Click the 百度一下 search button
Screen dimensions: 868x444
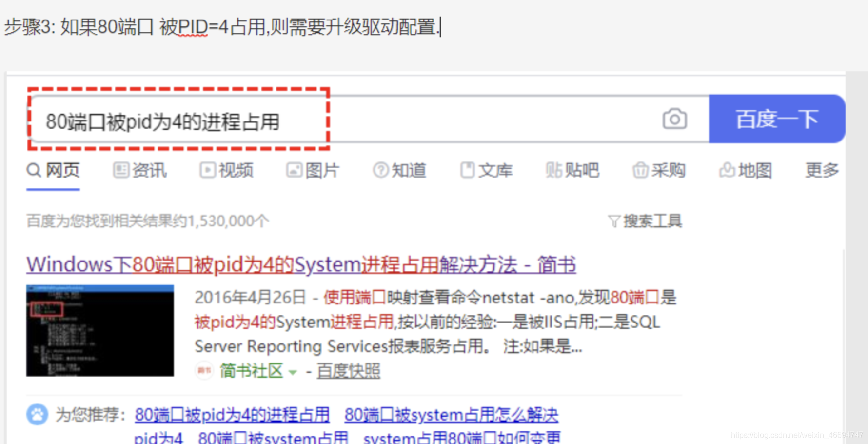tap(777, 119)
